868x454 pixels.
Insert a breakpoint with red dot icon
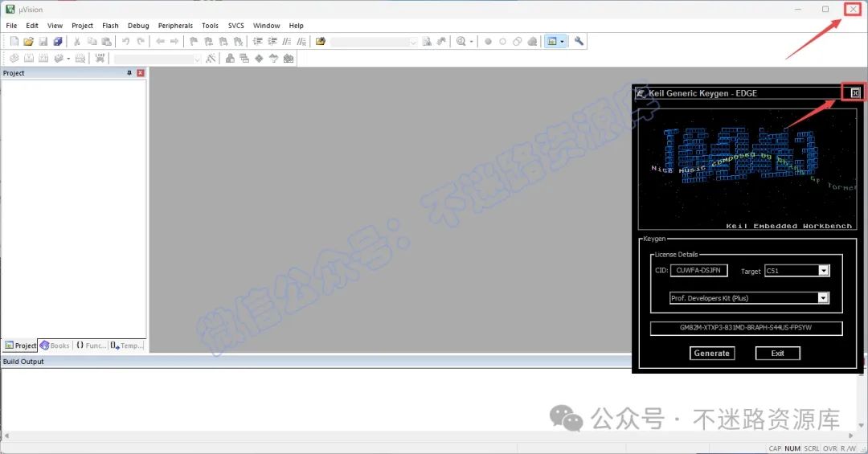tap(489, 42)
